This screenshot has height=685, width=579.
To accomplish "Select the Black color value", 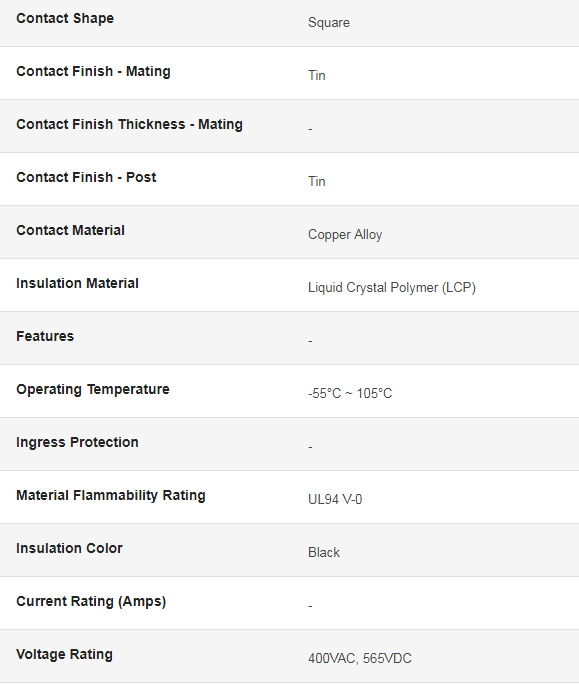I will click(324, 553).
